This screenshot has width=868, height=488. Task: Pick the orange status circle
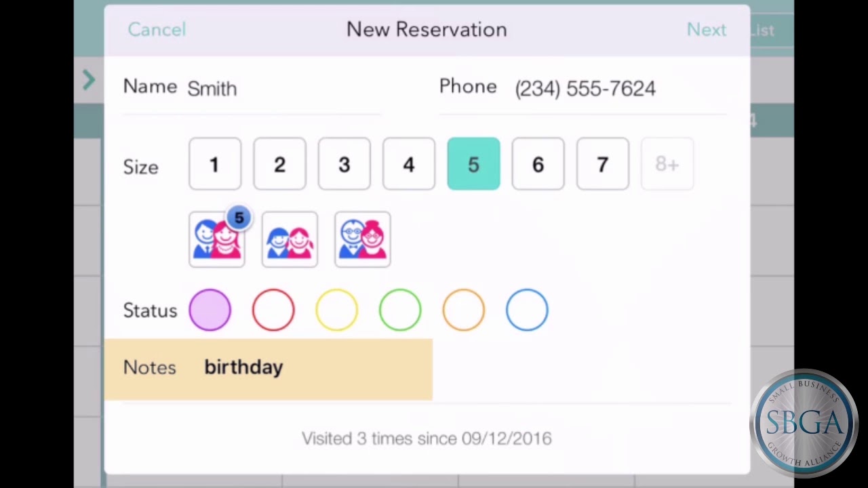(x=464, y=310)
